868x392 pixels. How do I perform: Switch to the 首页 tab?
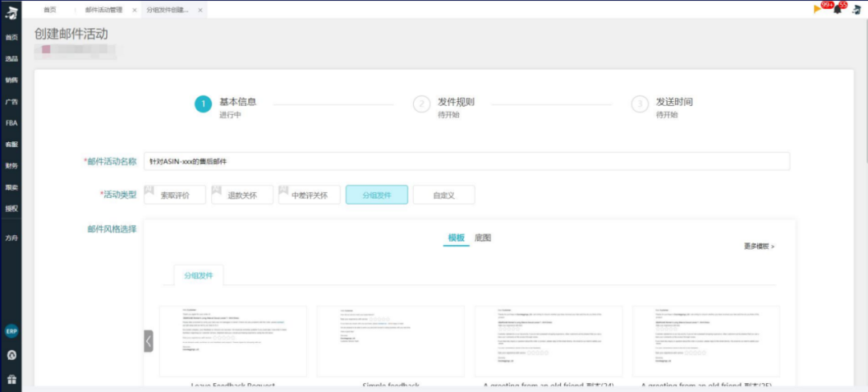(50, 10)
